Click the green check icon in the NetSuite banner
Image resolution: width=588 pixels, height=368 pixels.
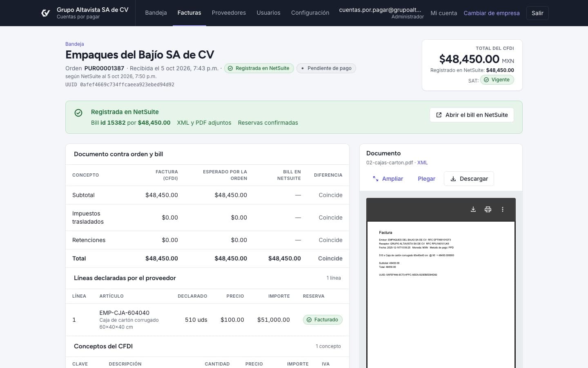[78, 113]
